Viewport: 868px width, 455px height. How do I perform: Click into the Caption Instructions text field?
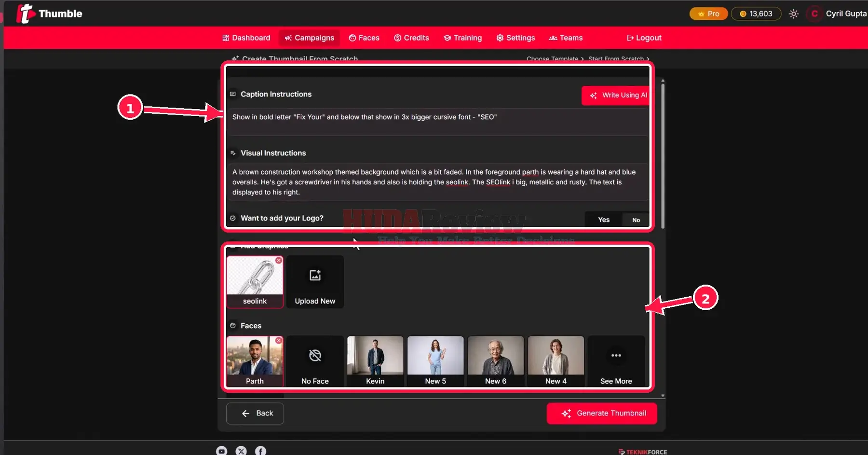(438, 122)
